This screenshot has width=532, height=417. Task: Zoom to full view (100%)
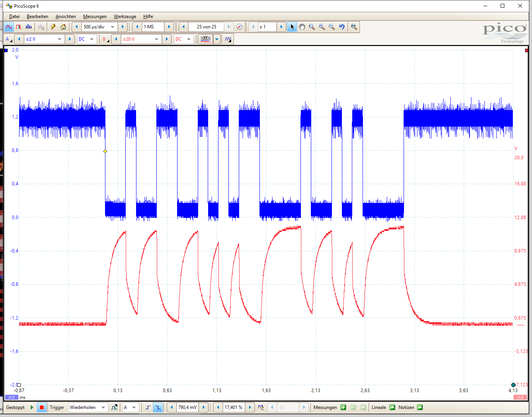coord(354,27)
